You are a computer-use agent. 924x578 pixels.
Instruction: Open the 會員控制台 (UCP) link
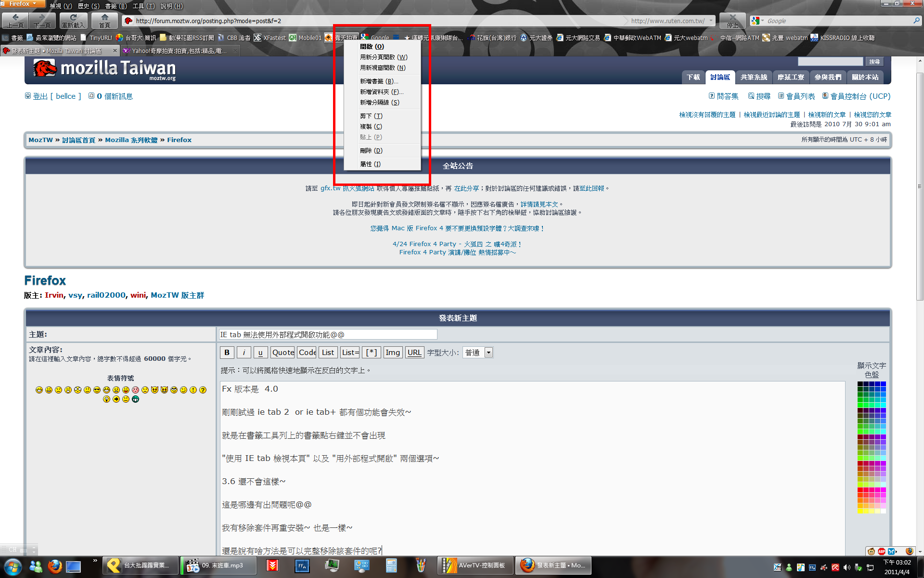860,96
